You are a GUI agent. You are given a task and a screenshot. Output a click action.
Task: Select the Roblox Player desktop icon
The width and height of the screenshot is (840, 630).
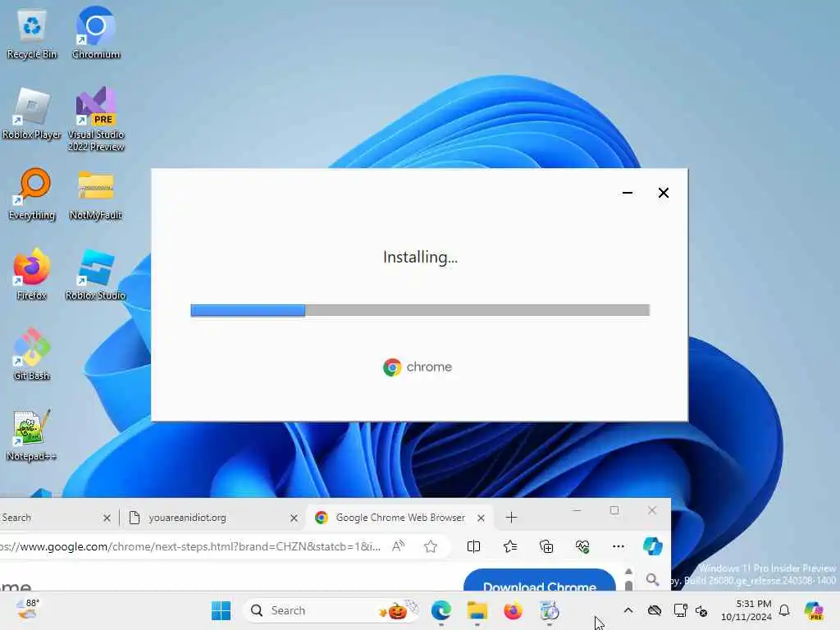pos(32,113)
